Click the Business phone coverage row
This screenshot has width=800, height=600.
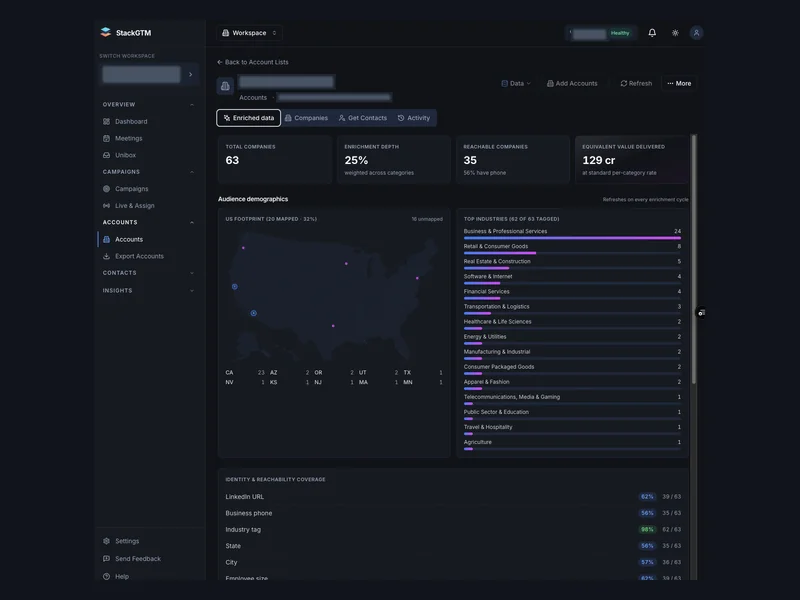453,513
